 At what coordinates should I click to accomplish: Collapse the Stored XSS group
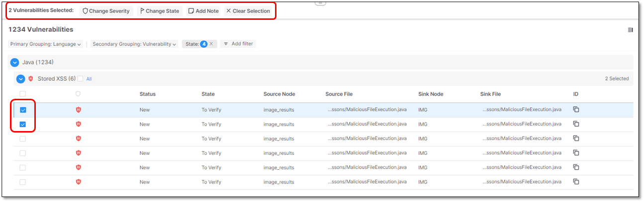20,78
